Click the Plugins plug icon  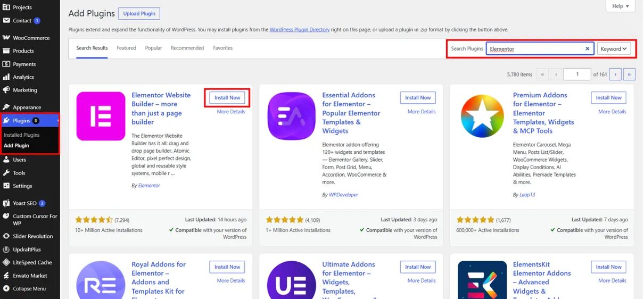pos(6,121)
